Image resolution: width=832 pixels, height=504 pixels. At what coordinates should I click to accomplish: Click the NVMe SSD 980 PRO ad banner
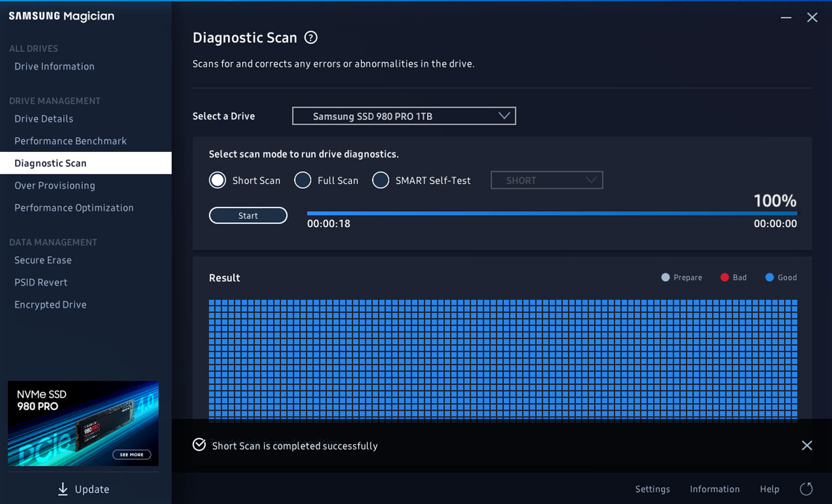[x=83, y=423]
